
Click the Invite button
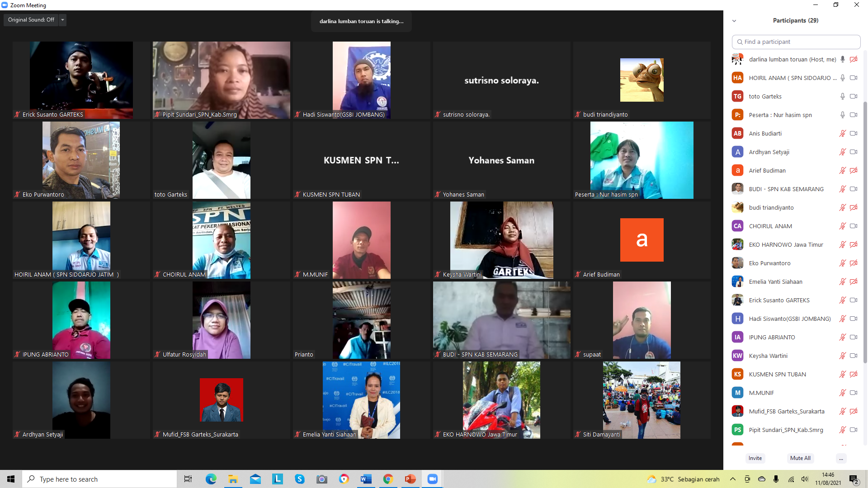click(x=755, y=458)
